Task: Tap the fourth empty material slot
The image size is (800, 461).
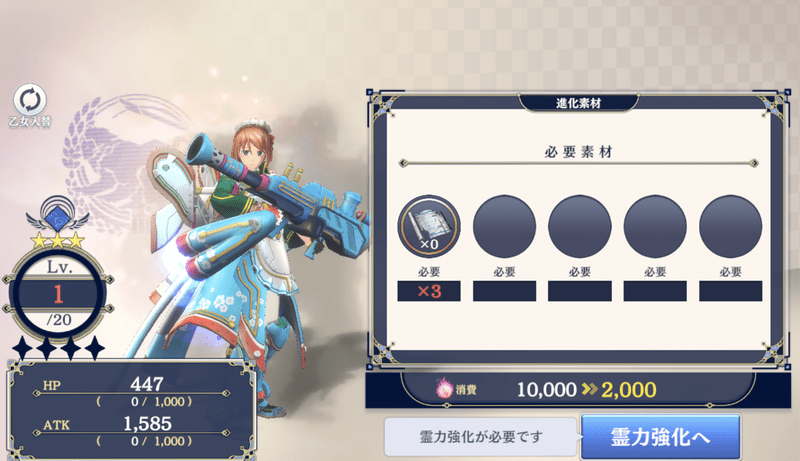Action: coord(655,226)
